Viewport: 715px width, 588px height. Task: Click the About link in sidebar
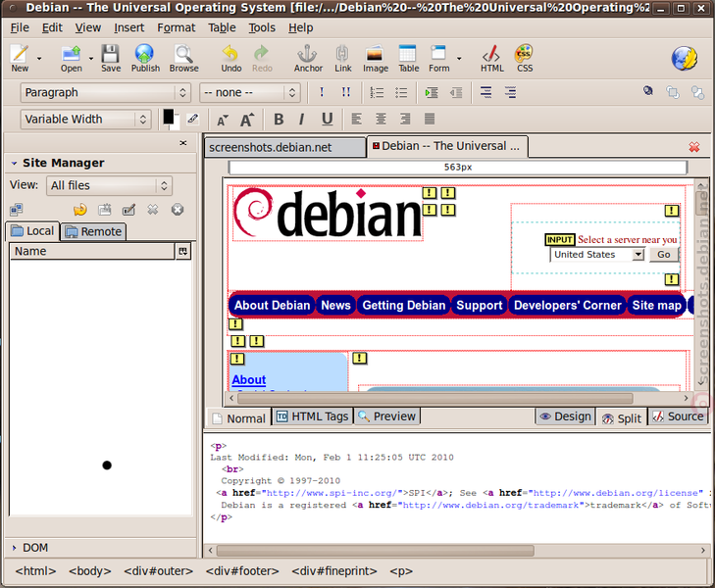point(248,380)
